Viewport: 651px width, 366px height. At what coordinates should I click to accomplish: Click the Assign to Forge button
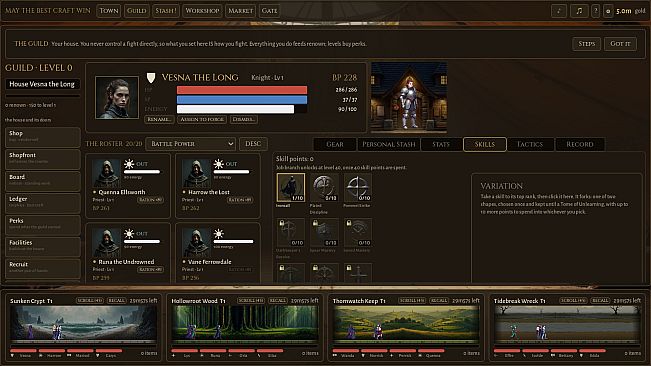tap(202, 120)
